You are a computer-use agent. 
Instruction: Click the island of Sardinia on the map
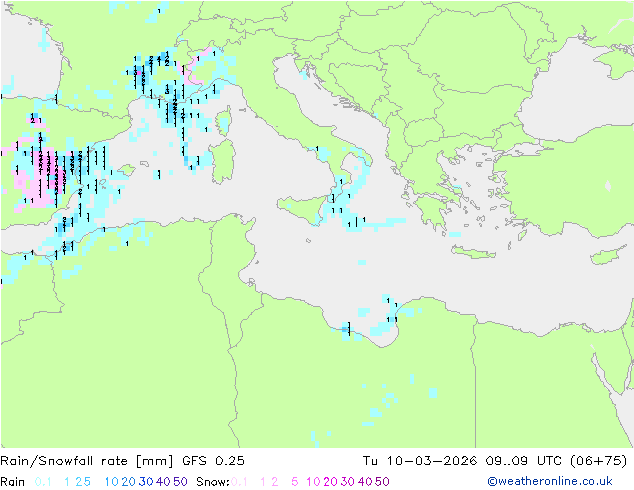(223, 162)
